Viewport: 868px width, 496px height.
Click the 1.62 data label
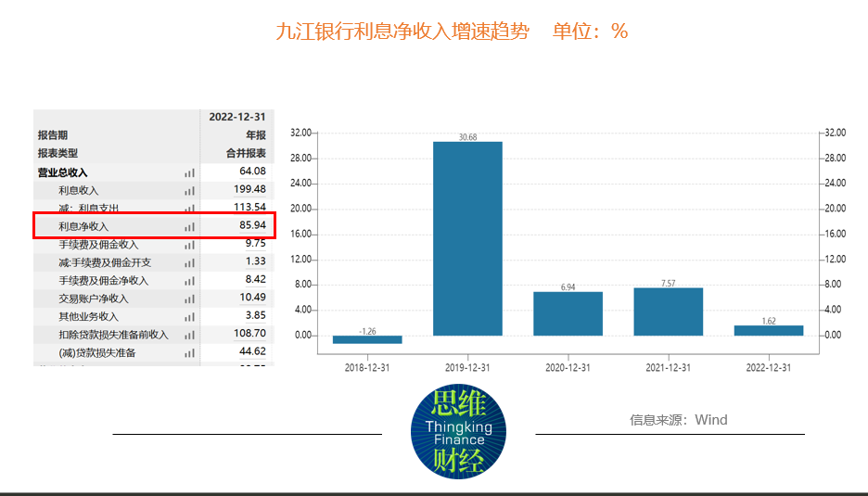[769, 321]
